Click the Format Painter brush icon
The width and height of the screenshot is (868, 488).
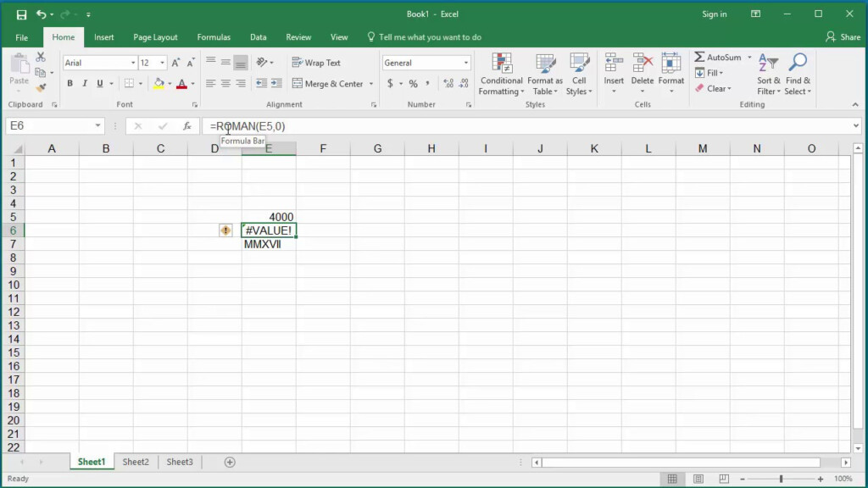(41, 87)
